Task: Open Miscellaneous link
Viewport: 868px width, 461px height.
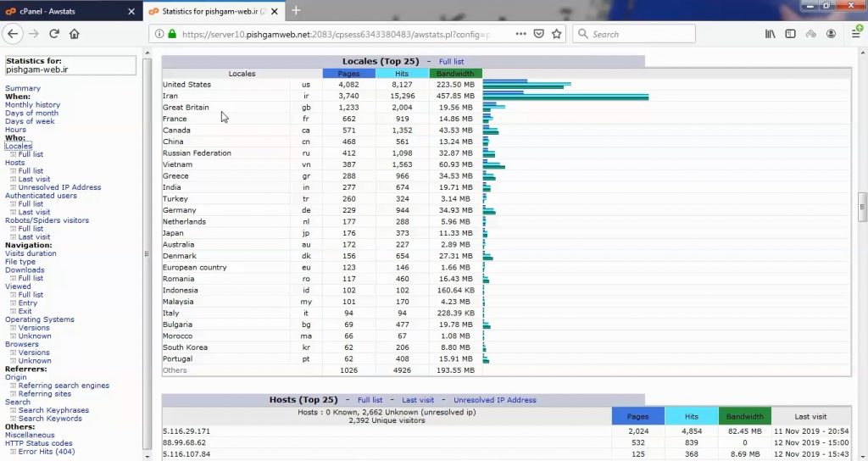Action: [30, 435]
